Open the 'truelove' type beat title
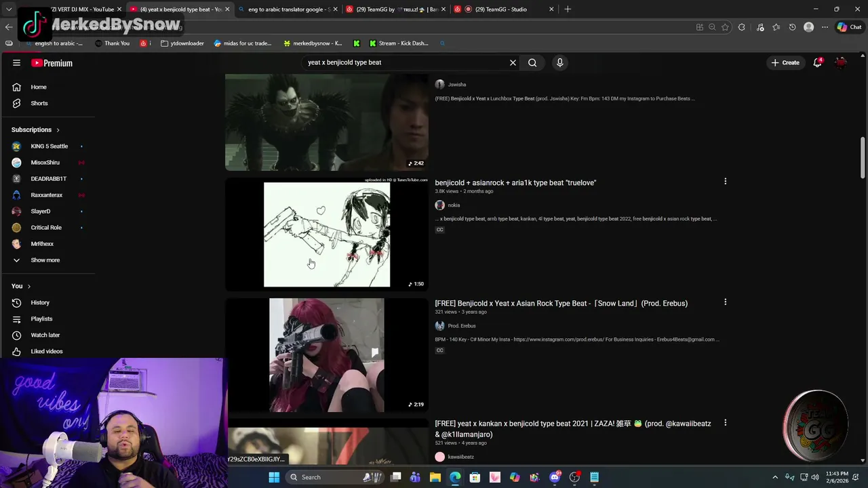The image size is (868, 488). [515, 182]
